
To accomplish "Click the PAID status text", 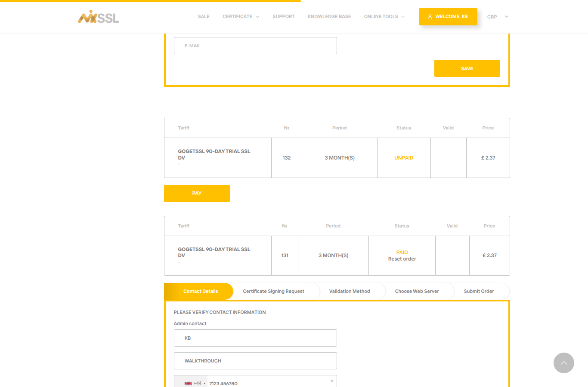I will [x=402, y=252].
